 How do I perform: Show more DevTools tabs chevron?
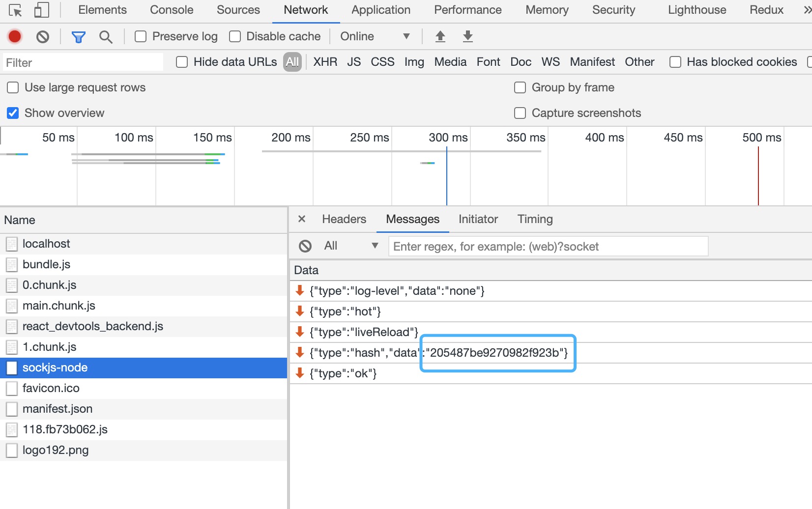click(x=807, y=10)
